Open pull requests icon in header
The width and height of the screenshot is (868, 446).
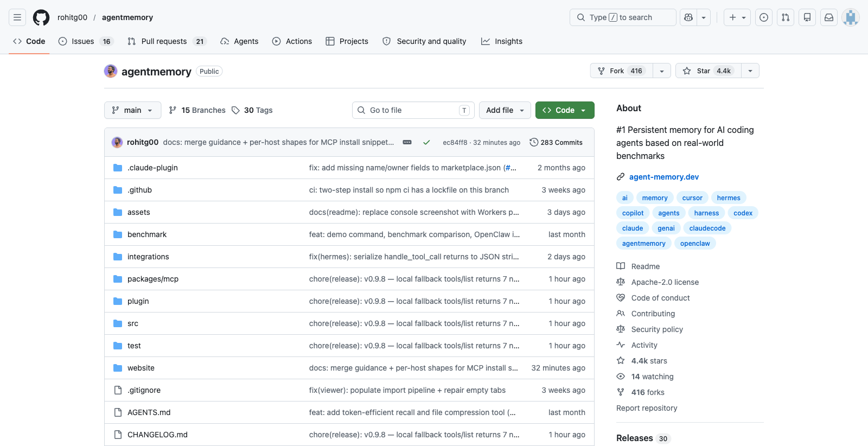coord(786,17)
